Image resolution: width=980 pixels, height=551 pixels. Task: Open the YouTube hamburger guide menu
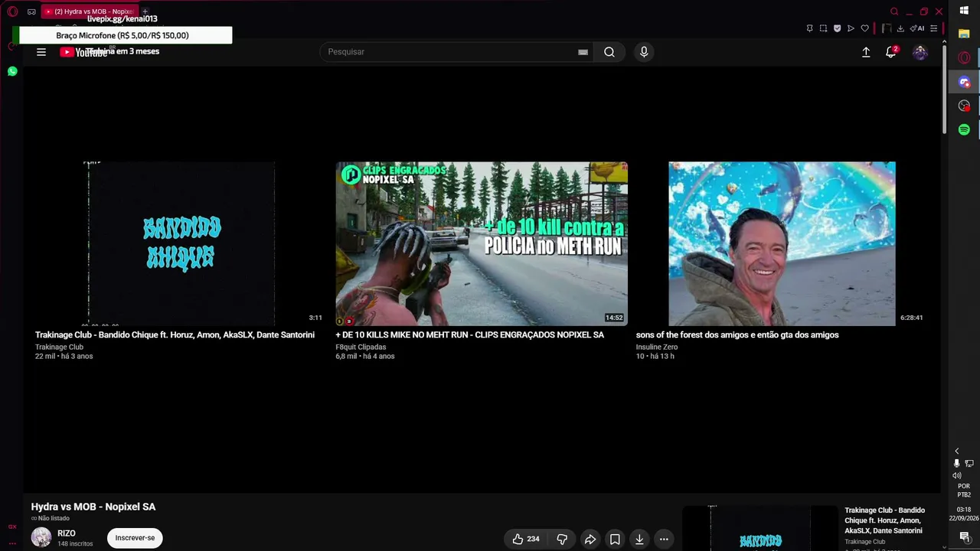41,52
